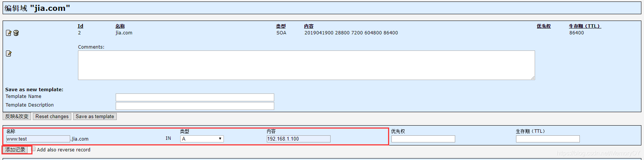644x160 pixels.
Task: Click the 优先权 priority input field
Action: coord(423,139)
